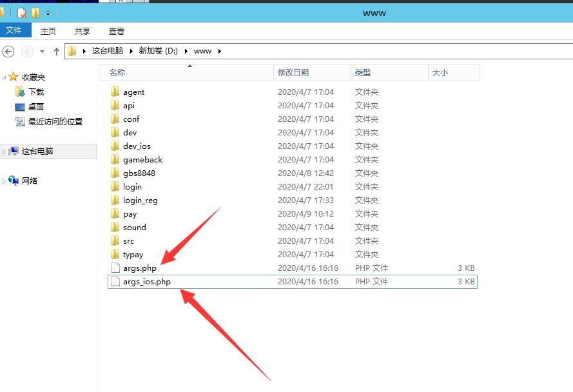Click the Properties icon in the quick access toolbar
The height and width of the screenshot is (392, 573).
pyautogui.click(x=23, y=12)
